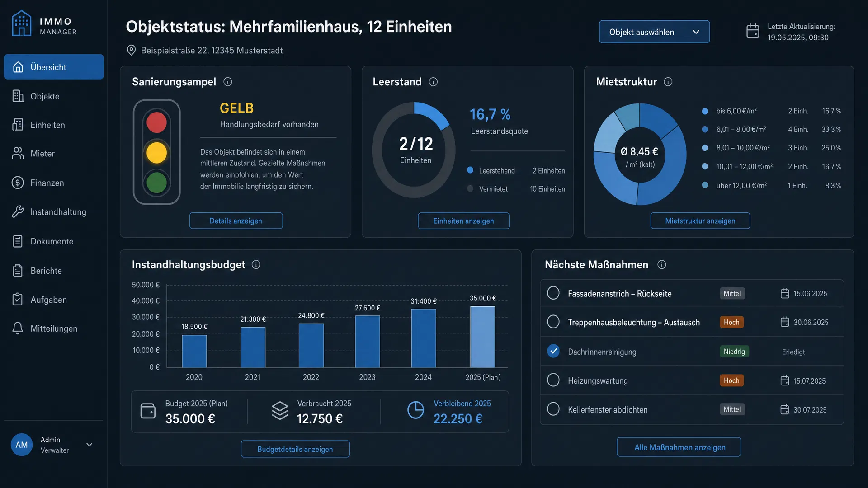The height and width of the screenshot is (488, 868).
Task: Click the über 12,00 €/m² legend dot
Action: [x=704, y=185]
